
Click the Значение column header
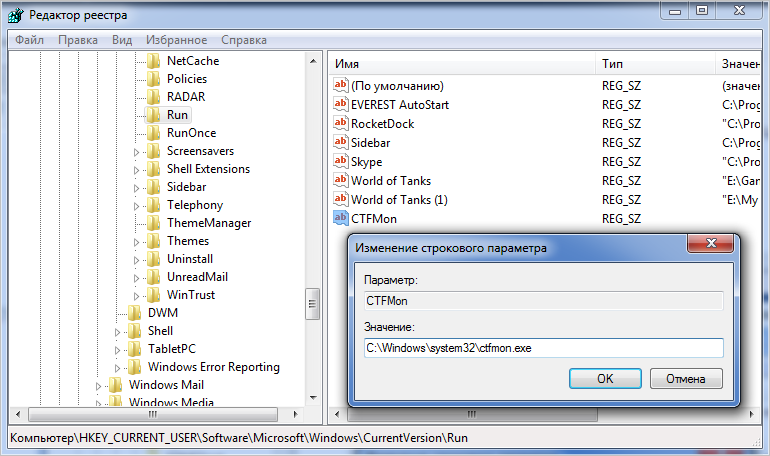(x=739, y=64)
